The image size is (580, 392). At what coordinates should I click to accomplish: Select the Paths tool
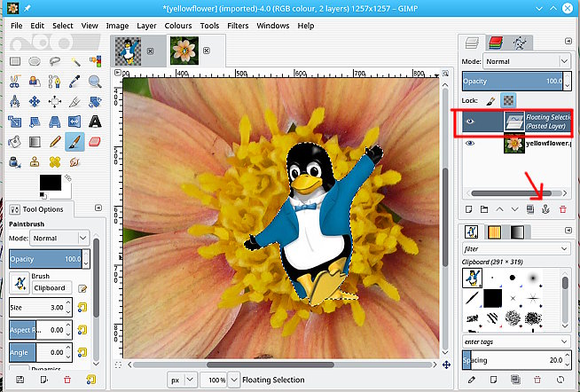55,82
